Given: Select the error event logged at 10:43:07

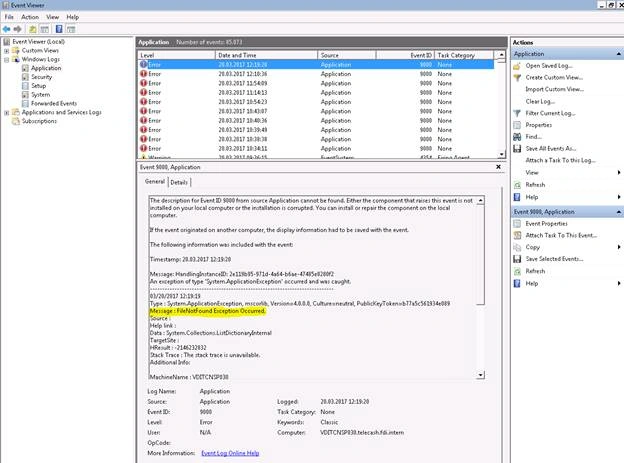Looking at the screenshot, I should point(316,111).
